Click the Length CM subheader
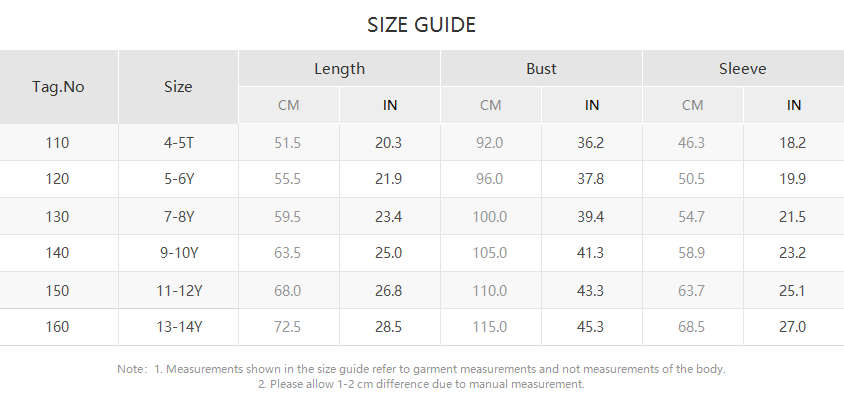This screenshot has width=844, height=403. 288,105
